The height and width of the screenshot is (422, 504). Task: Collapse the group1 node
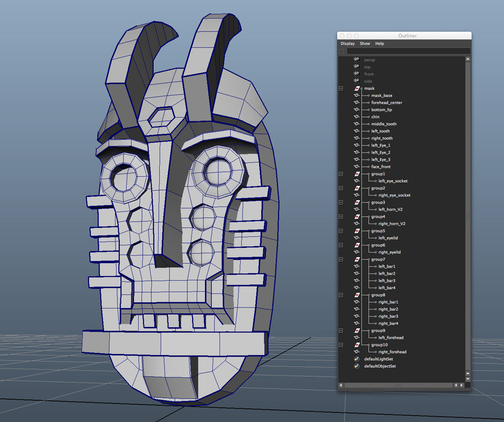coord(341,174)
